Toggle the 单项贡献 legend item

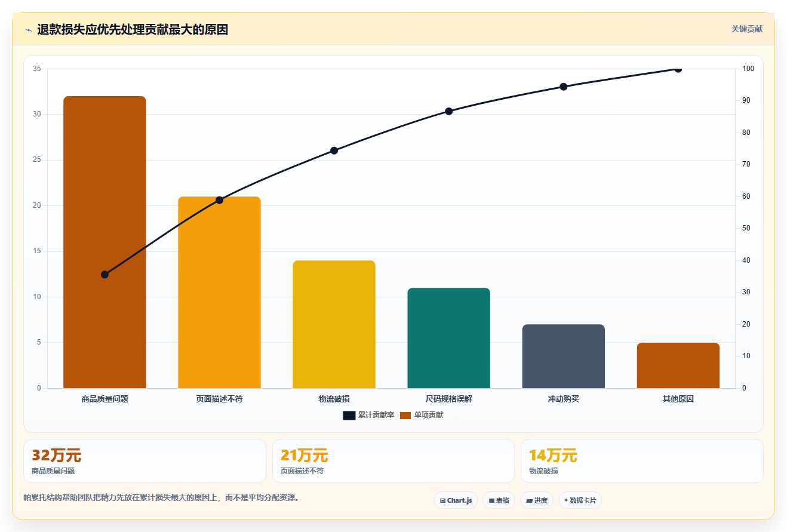click(x=422, y=415)
